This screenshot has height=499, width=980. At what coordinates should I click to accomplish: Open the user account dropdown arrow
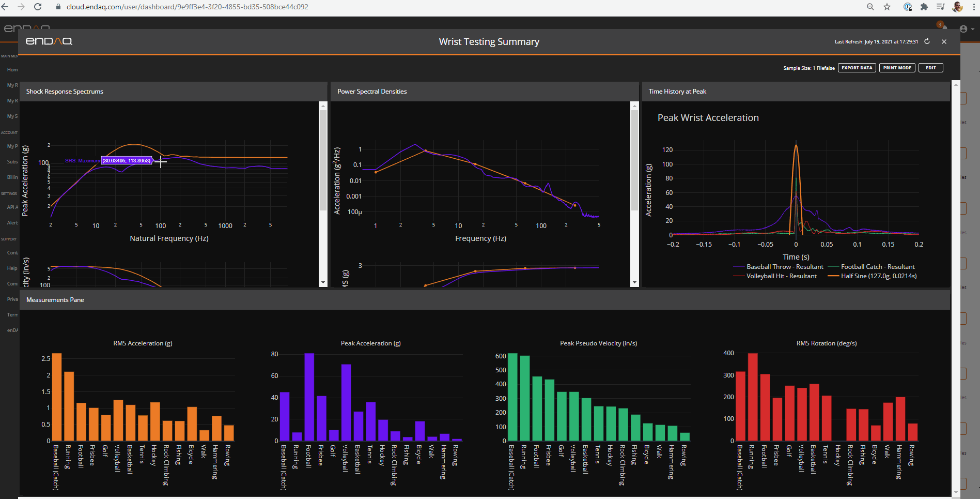click(973, 29)
